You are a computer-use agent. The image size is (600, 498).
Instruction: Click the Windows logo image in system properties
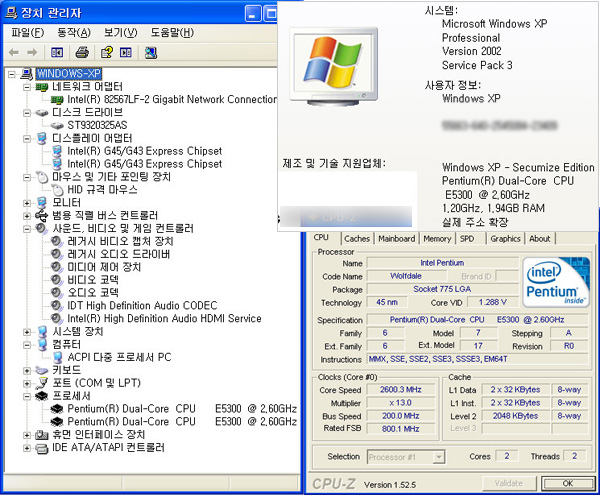[x=334, y=67]
